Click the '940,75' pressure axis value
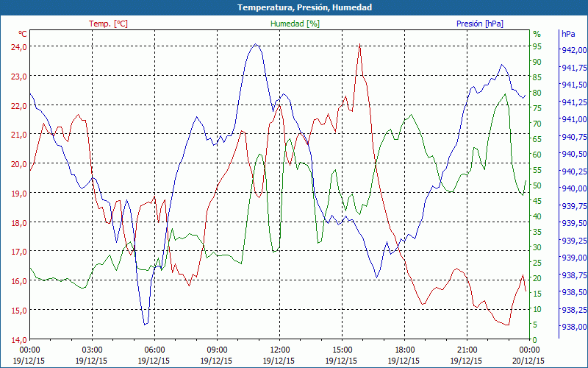 574,136
